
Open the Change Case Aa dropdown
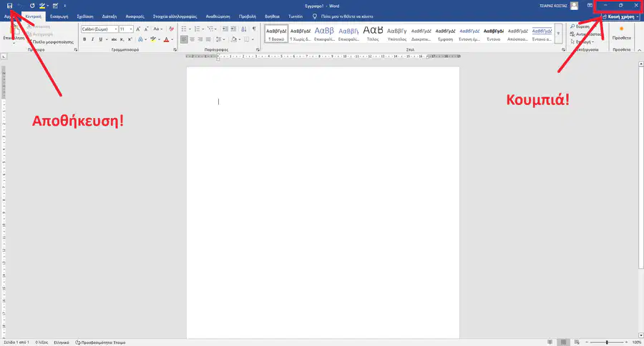(157, 29)
